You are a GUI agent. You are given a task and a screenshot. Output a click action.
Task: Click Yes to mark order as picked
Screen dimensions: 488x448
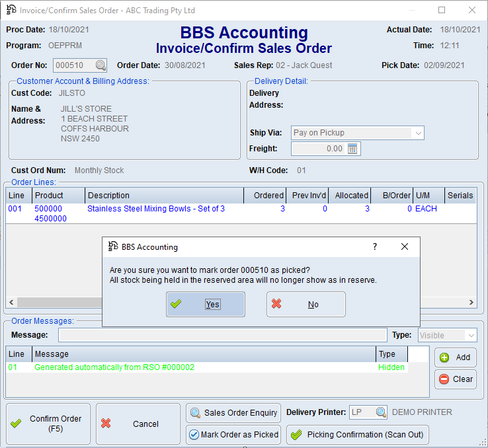[206, 305]
